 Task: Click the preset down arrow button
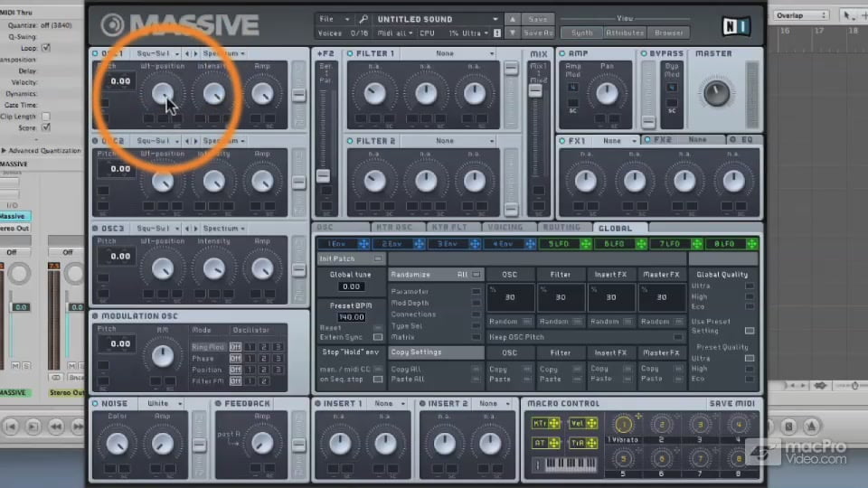pyautogui.click(x=512, y=33)
